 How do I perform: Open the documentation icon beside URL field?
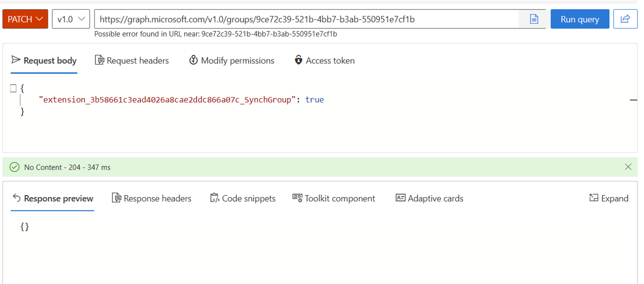click(x=534, y=19)
